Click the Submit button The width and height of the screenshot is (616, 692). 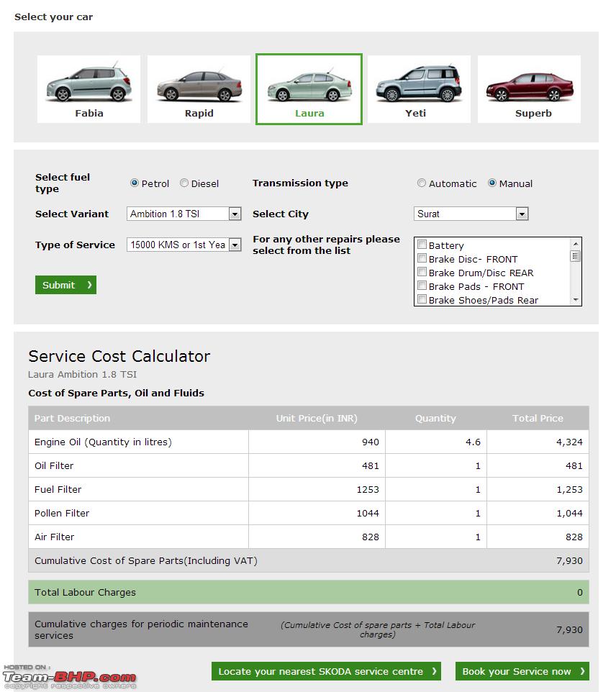click(x=65, y=285)
